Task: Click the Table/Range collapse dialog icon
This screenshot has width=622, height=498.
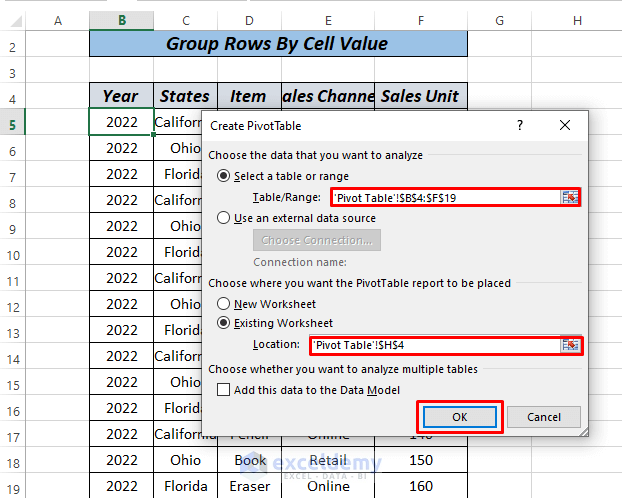Action: [x=570, y=198]
